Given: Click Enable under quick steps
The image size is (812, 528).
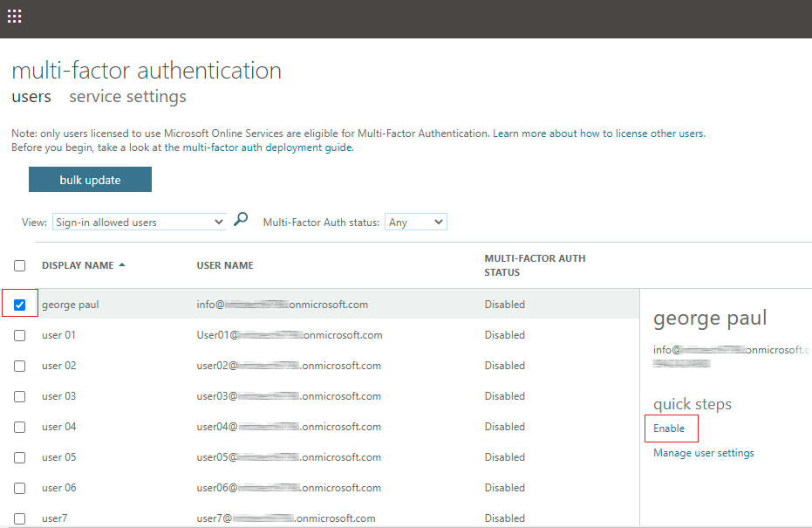Looking at the screenshot, I should pos(669,429).
